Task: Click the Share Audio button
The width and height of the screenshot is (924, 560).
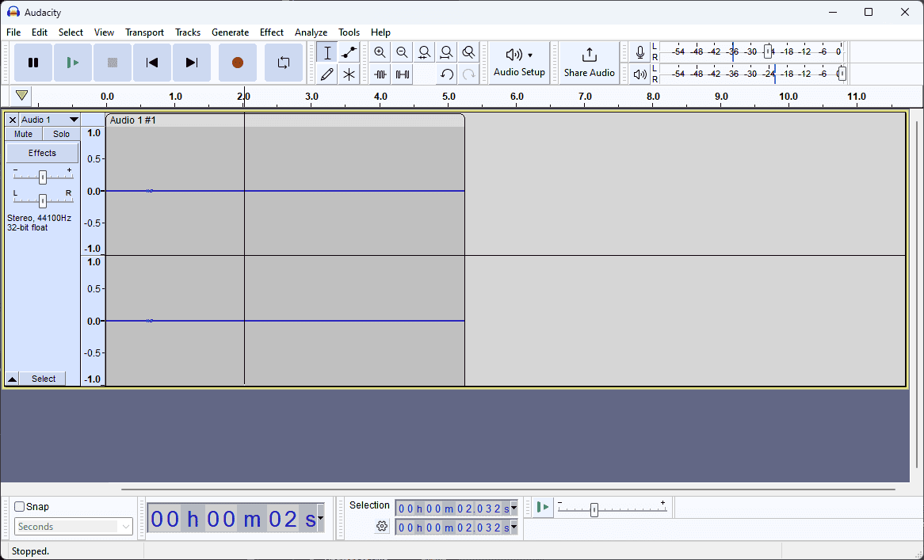Action: click(590, 63)
